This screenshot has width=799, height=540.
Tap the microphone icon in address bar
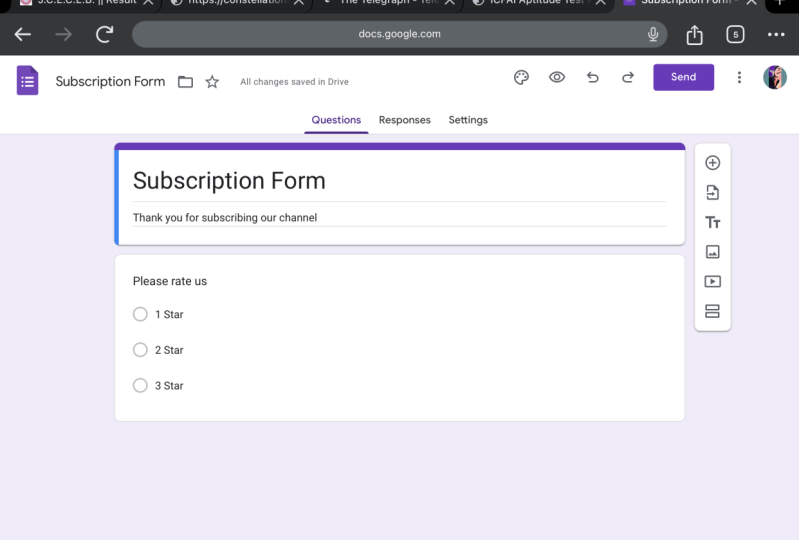pos(653,34)
